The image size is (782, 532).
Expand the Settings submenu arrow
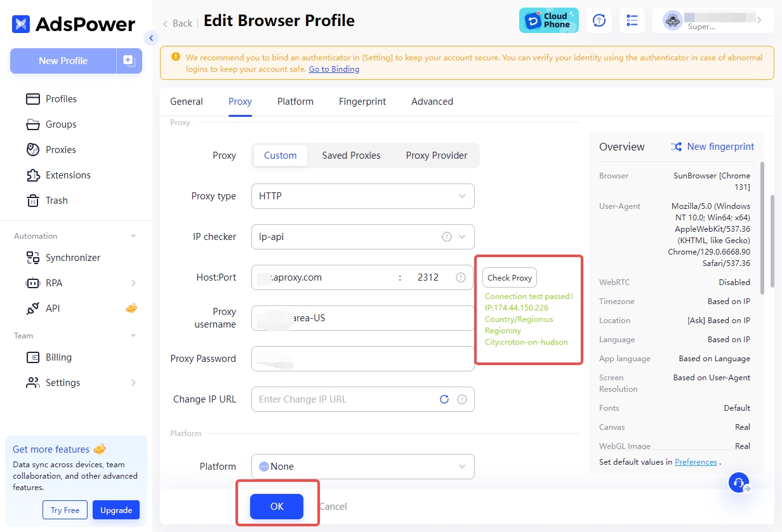click(133, 383)
